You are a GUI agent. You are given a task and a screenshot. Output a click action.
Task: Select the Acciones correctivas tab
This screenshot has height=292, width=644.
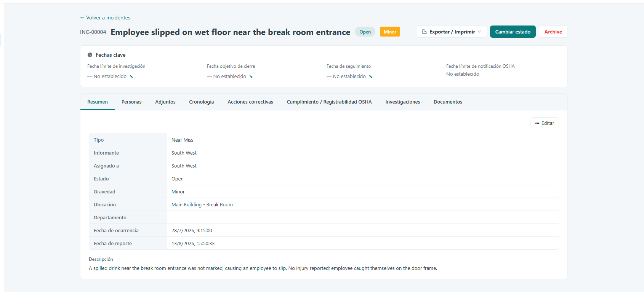[x=250, y=102]
